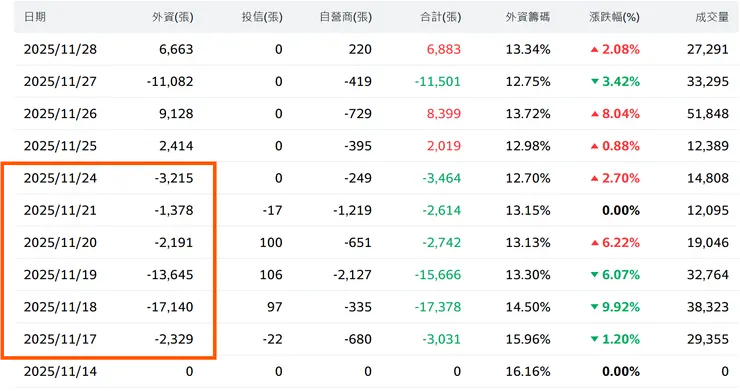Select the date 2025/11/14
740x391 pixels.
[x=60, y=371]
